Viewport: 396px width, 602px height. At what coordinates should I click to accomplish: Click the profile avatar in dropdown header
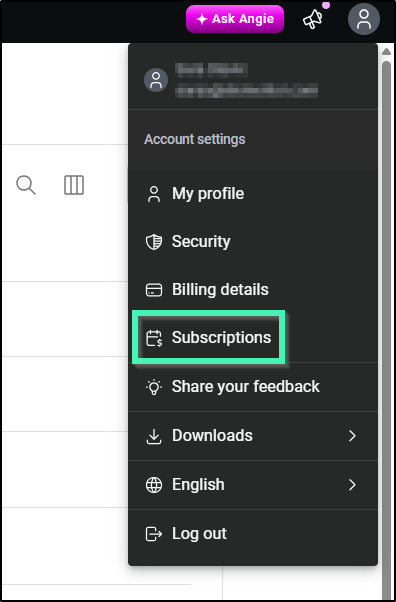click(x=156, y=80)
